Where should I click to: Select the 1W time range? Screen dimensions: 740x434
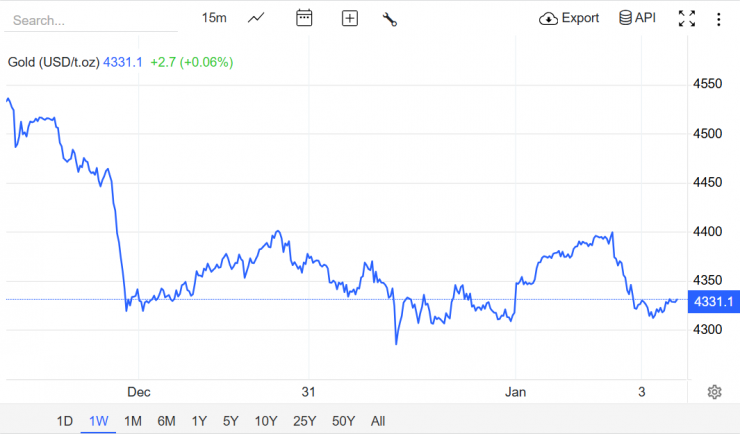[x=99, y=421]
